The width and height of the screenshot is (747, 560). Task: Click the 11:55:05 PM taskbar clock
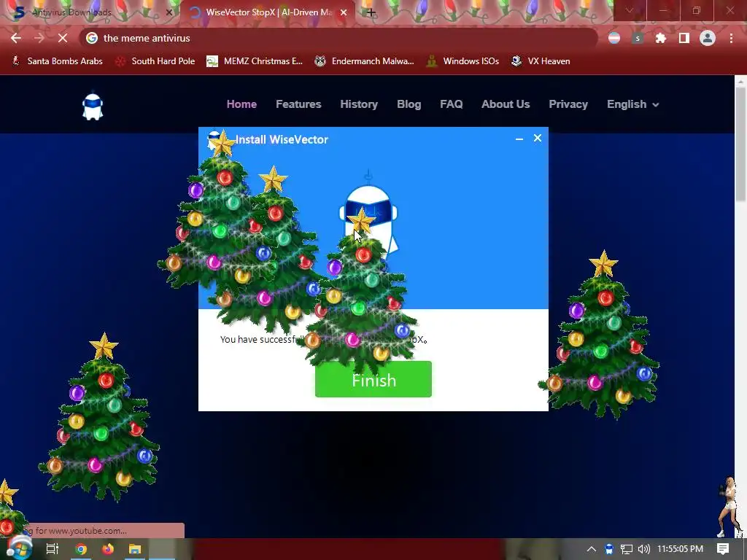click(681, 549)
